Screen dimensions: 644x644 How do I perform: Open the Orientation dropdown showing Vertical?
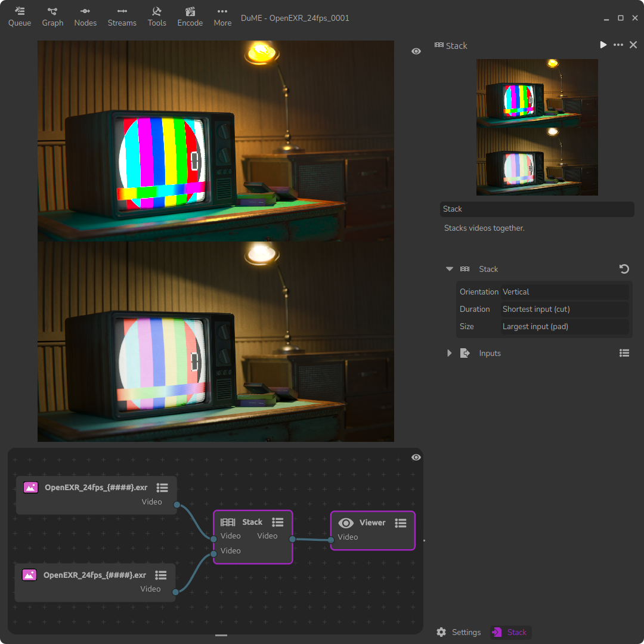point(563,292)
